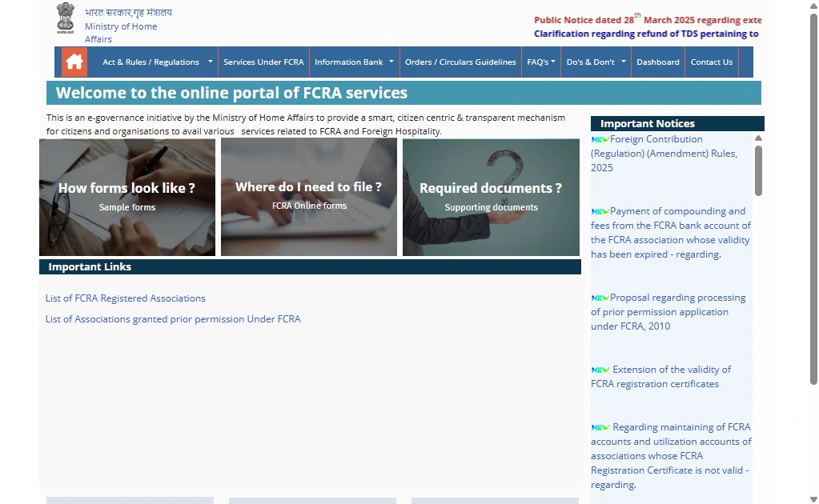Open List of FCRA Registered Associations link
The image size is (819, 504).
click(126, 298)
